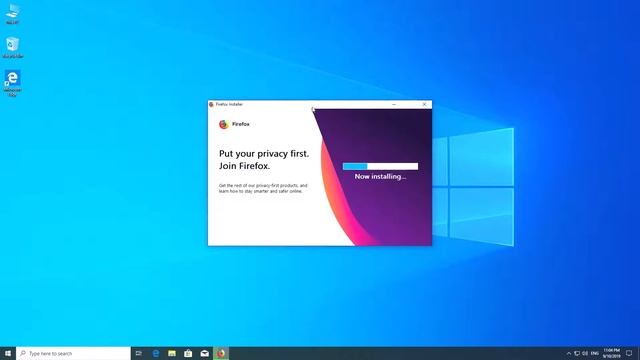Open File Explorer from the taskbar
The height and width of the screenshot is (360, 640).
(172, 353)
